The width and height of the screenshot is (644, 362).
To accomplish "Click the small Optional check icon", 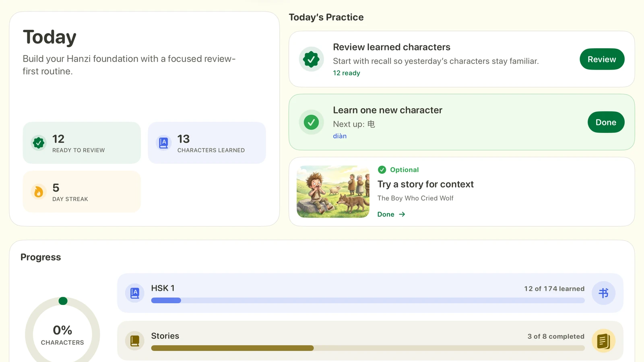I will pos(382,170).
